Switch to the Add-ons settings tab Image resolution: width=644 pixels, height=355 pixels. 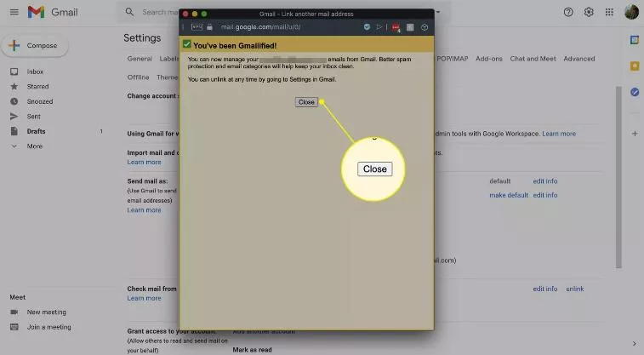coord(489,59)
